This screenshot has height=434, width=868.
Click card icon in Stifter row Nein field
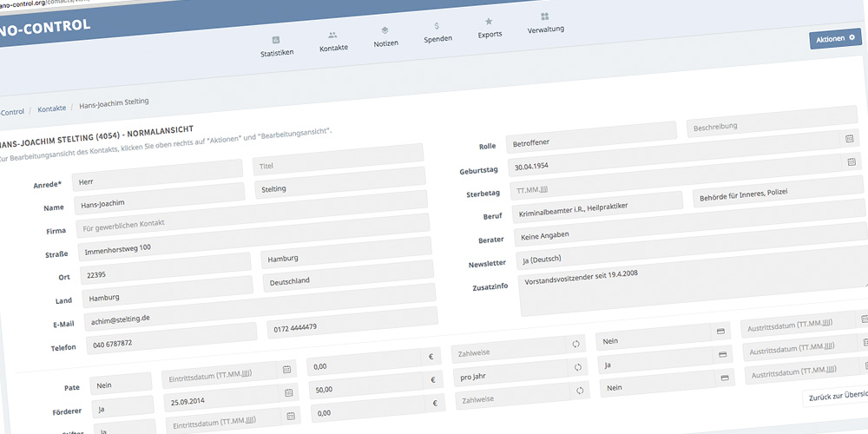click(725, 378)
